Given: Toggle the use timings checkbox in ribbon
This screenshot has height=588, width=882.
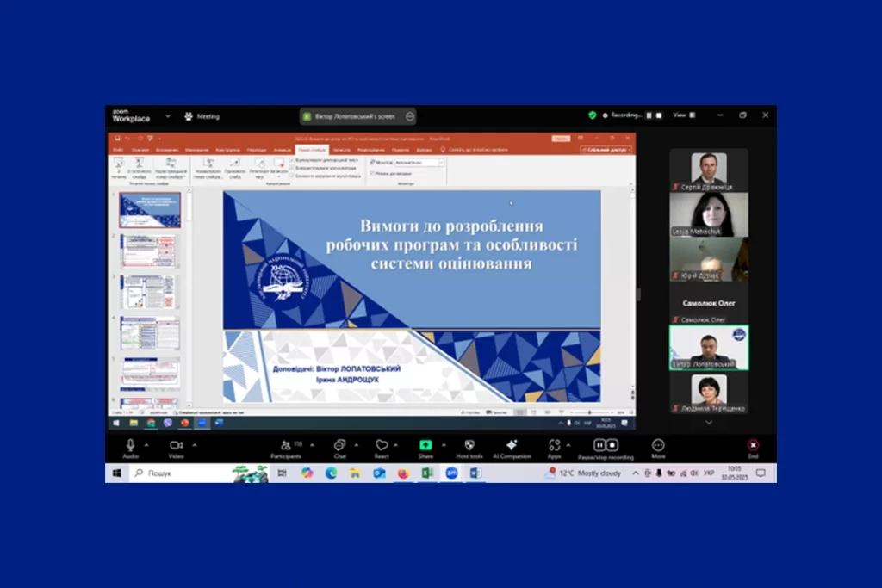Looking at the screenshot, I should 292,168.
